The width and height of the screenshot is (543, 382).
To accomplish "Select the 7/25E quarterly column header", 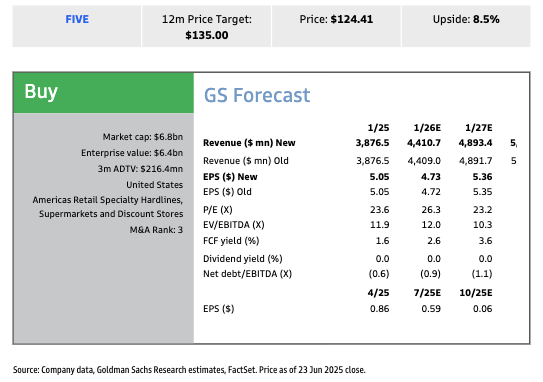I will pos(427,293).
